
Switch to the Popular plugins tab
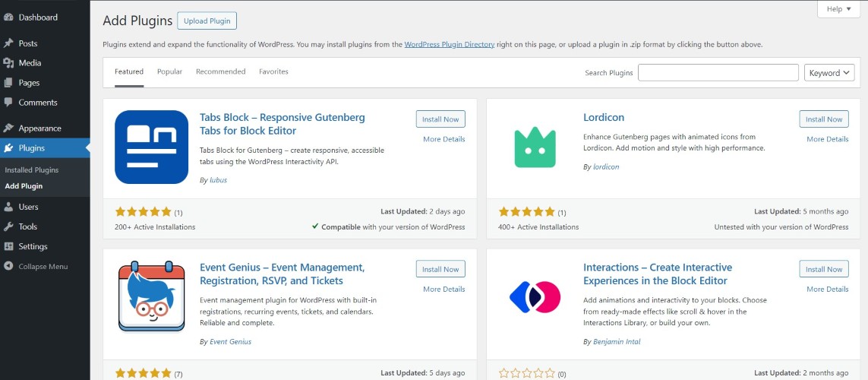click(169, 71)
